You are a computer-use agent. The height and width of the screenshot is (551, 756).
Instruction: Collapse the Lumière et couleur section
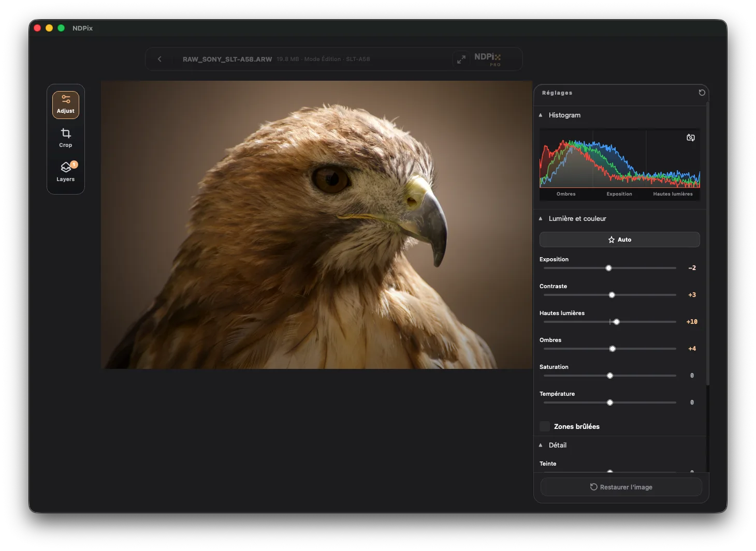tap(541, 219)
